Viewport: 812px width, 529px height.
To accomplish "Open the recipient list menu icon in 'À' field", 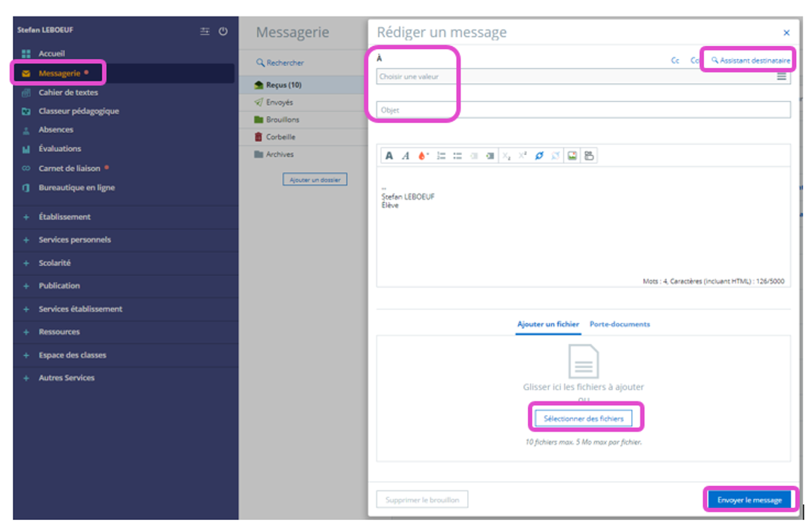I will pos(781,76).
